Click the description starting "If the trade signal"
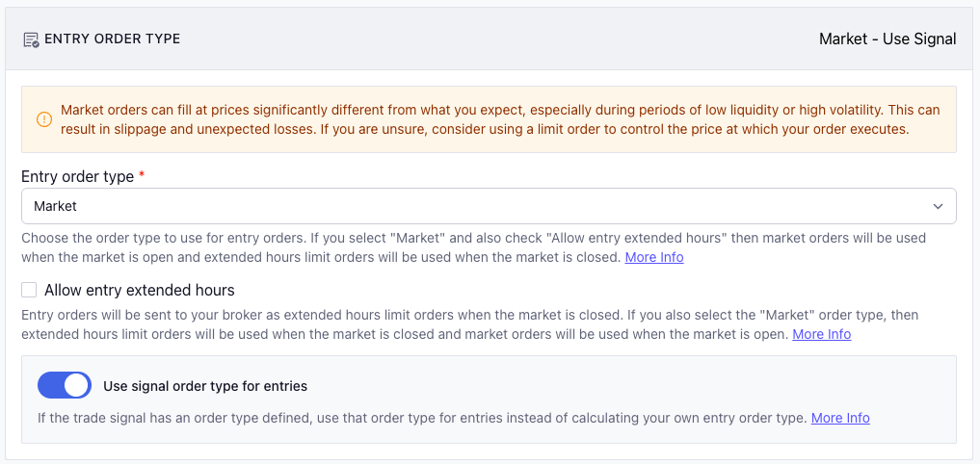The height and width of the screenshot is (464, 980). point(421,418)
